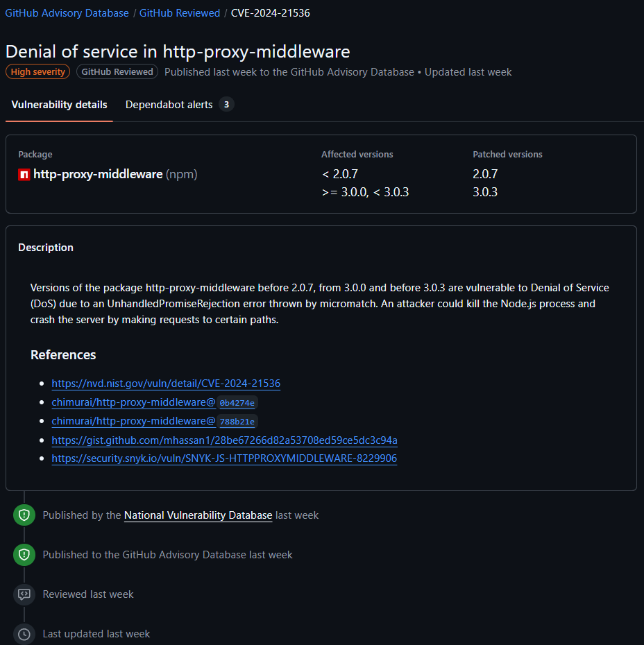The height and width of the screenshot is (645, 644).
Task: Open the first chimurai/http-proxy-middleware commit reference
Action: [132, 402]
